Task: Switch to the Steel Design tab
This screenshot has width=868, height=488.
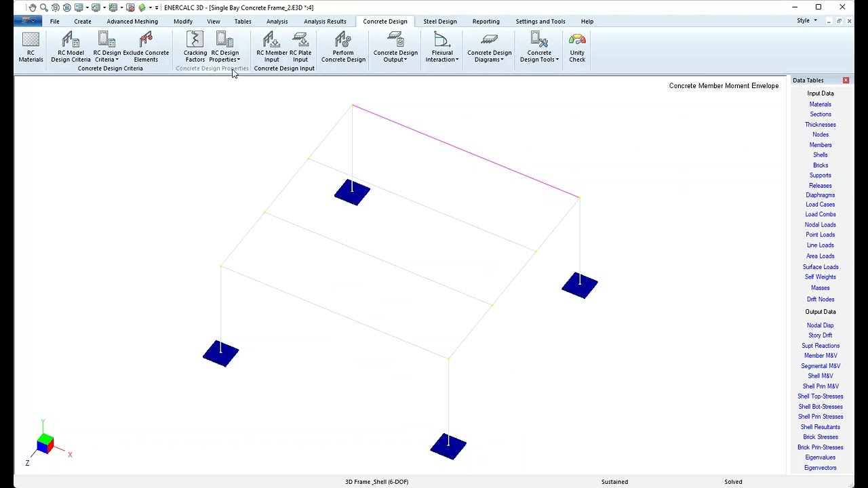Action: pyautogui.click(x=440, y=21)
